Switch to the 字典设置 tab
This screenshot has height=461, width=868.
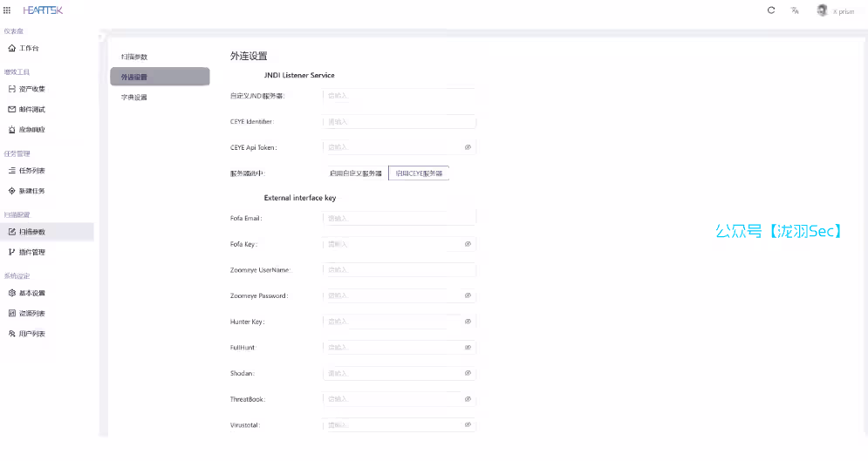(134, 98)
